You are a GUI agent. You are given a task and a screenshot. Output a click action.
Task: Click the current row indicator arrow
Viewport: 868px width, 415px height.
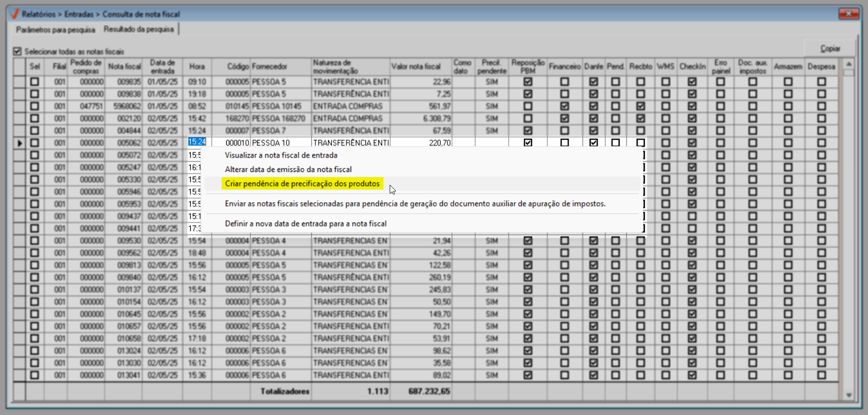(20, 143)
